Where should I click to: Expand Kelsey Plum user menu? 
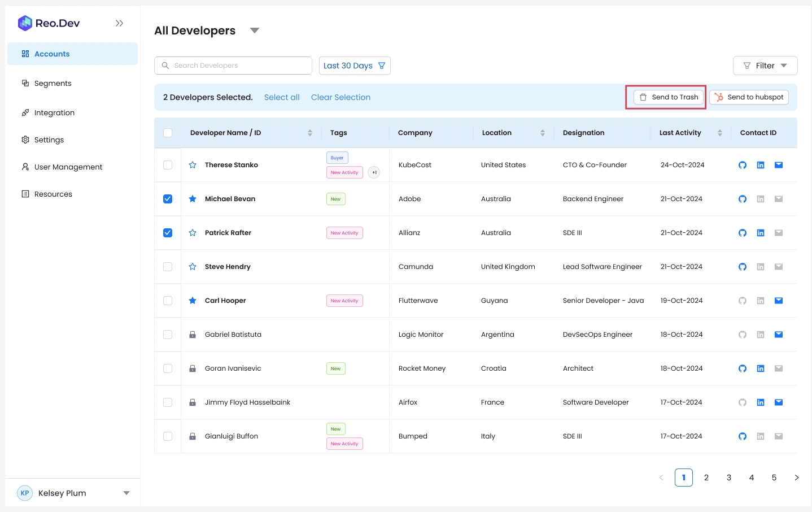126,493
